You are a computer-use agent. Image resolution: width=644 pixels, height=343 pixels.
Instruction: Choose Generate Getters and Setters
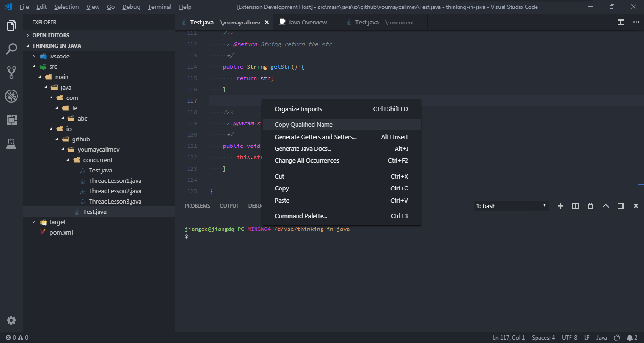click(341, 137)
